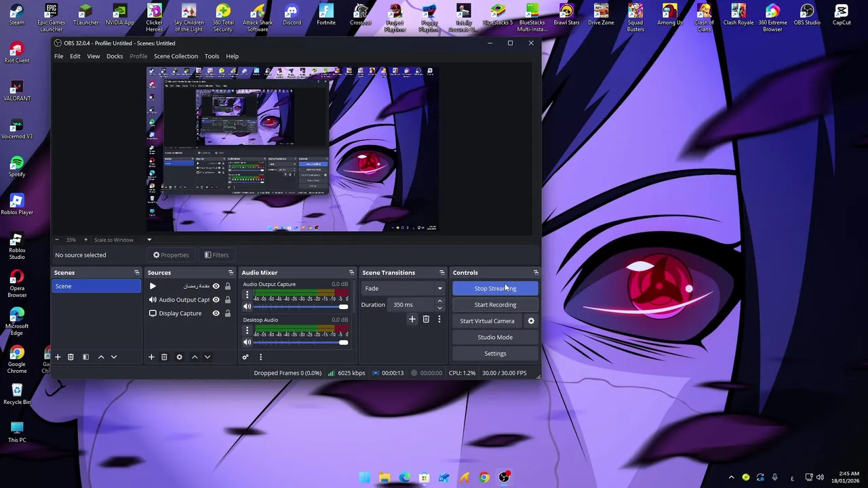Open scene filters icon in Scenes dock
This screenshot has width=868, height=488.
(x=85, y=357)
